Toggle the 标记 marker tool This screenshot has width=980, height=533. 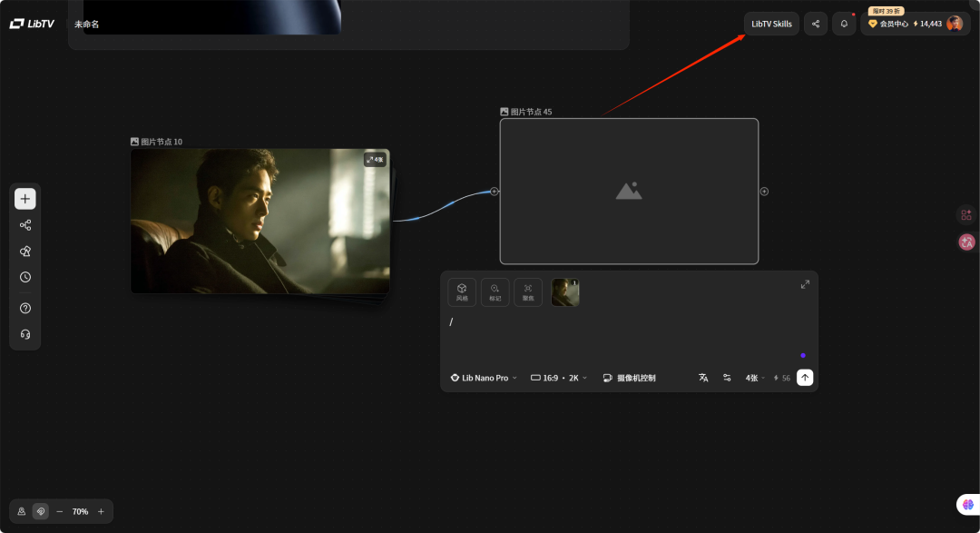click(x=495, y=292)
